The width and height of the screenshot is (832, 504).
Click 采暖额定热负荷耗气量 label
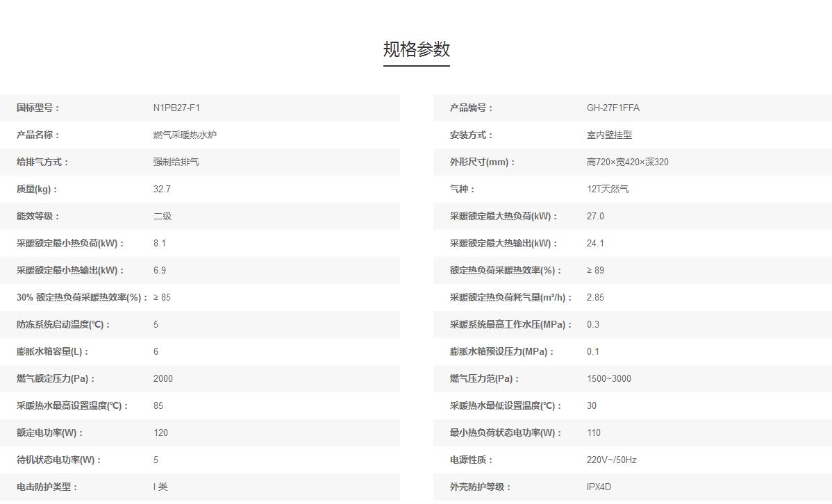pos(511,297)
